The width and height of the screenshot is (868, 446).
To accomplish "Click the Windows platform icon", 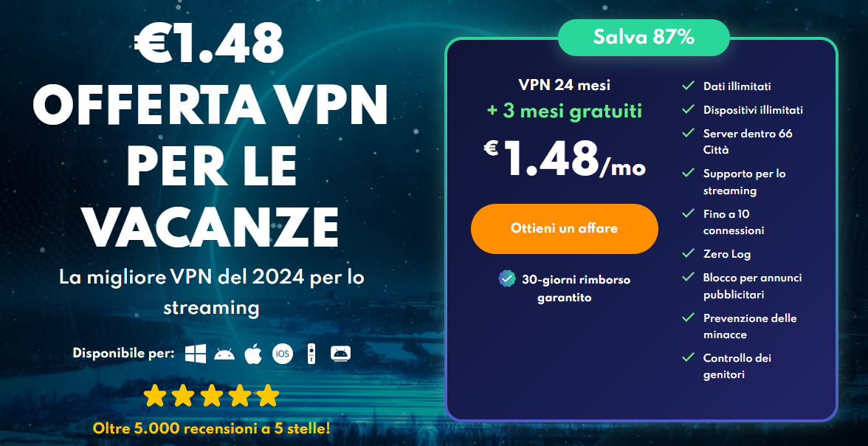I will tap(196, 354).
